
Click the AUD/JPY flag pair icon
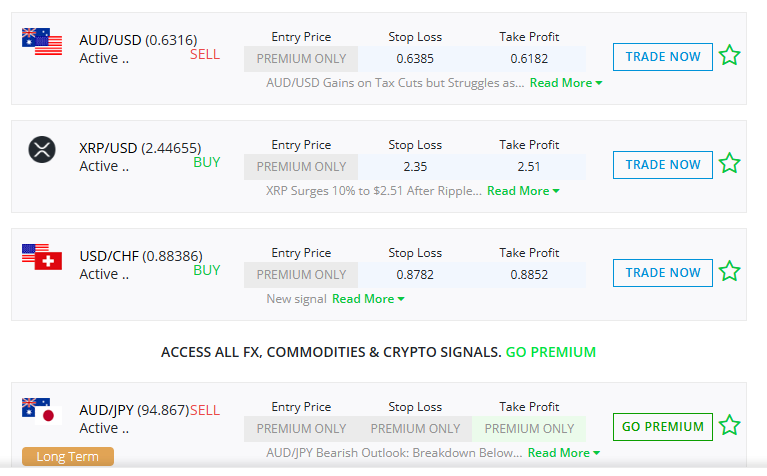[42, 411]
